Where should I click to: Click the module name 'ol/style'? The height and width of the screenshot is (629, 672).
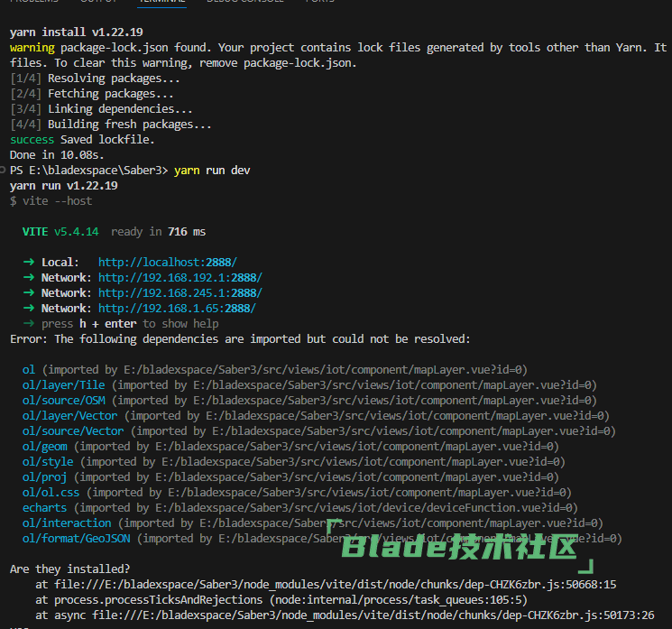click(x=48, y=462)
